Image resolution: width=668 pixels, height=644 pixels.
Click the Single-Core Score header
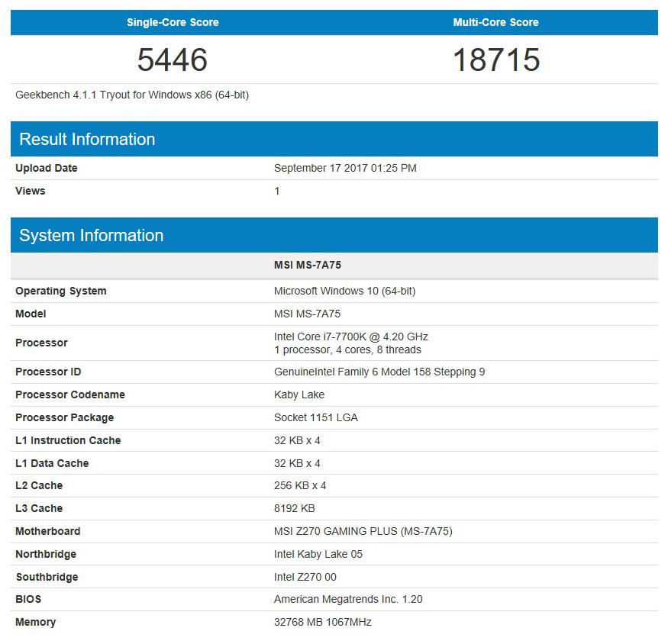173,22
